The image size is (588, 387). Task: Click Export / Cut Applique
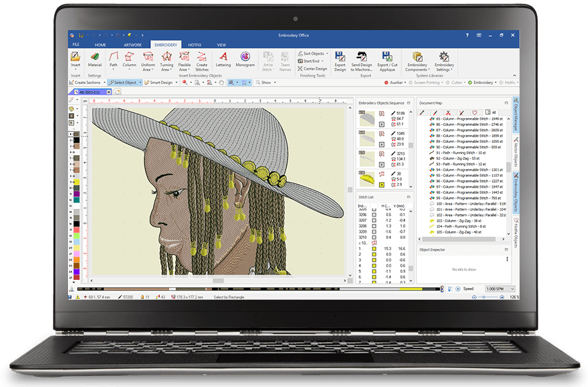(x=387, y=61)
